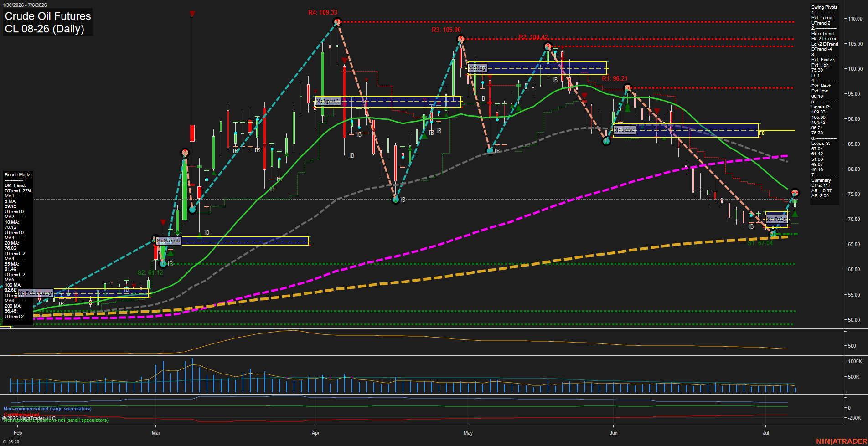The width and height of the screenshot is (868, 446).
Task: Click the 'S1: 67.04' support label
Action: (x=760, y=243)
